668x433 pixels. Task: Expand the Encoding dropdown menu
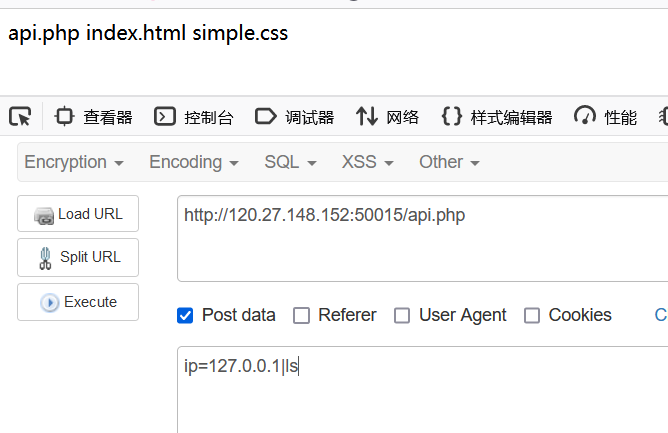click(x=194, y=162)
